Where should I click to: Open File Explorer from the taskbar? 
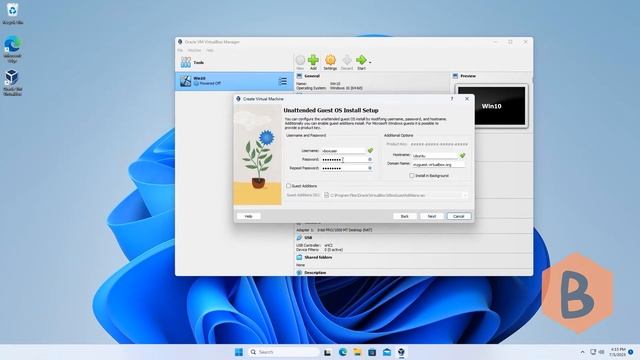pyautogui.click(x=357, y=352)
